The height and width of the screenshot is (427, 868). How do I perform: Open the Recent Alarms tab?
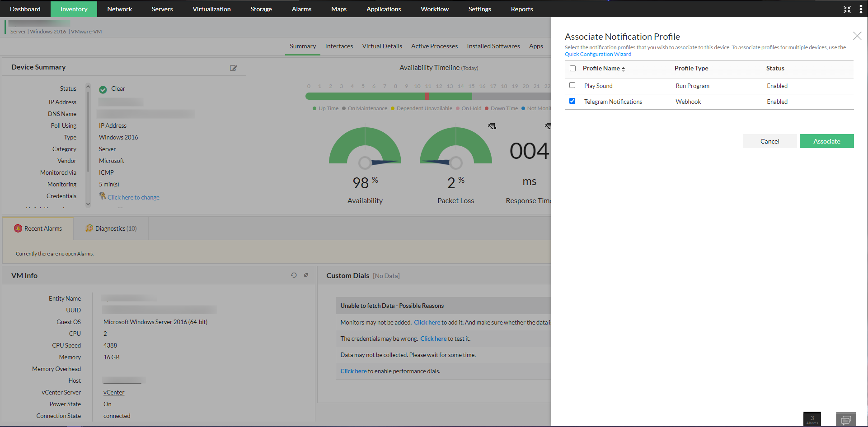[42, 228]
